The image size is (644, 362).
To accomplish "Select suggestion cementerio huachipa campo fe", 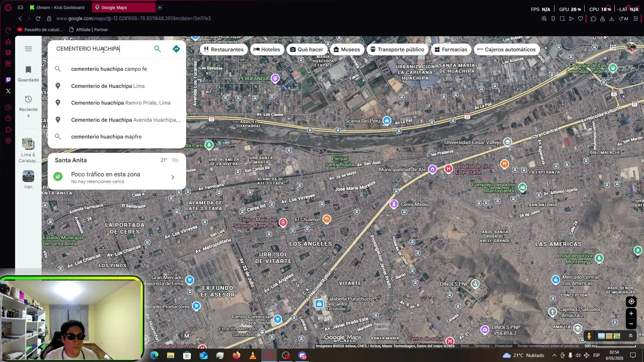I will click(117, 69).
